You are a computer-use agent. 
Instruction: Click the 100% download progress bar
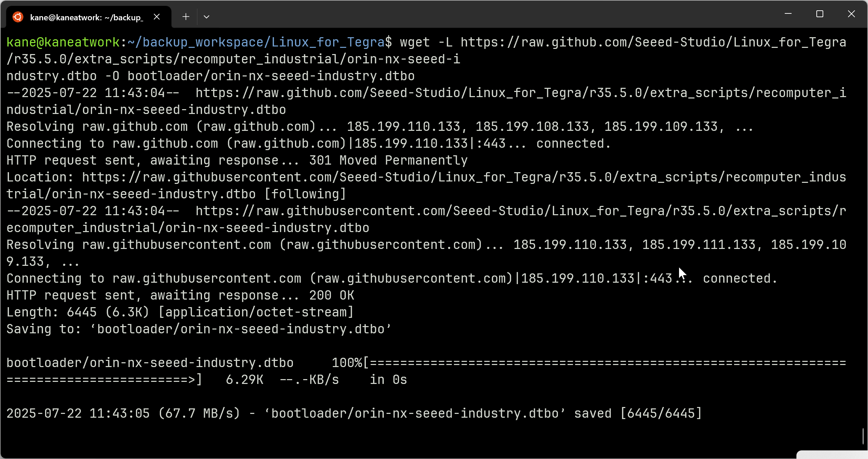tap(426, 371)
